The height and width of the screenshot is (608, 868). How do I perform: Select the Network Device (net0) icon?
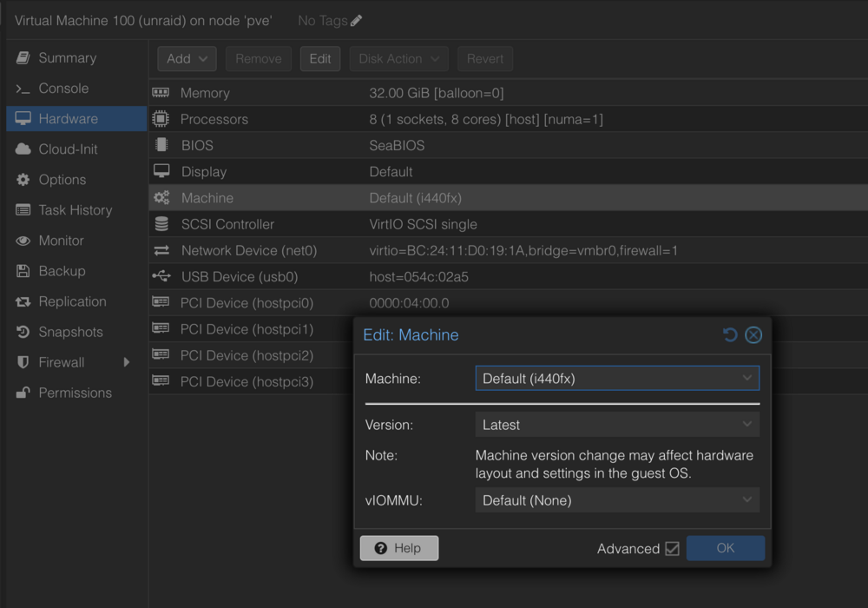[x=161, y=250]
